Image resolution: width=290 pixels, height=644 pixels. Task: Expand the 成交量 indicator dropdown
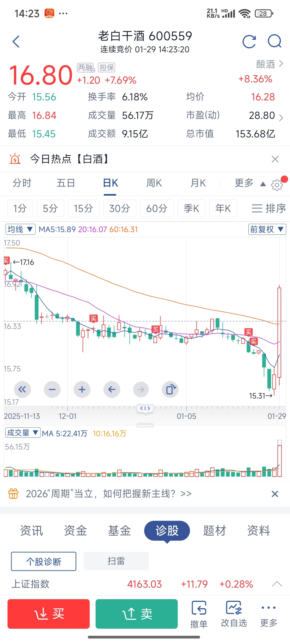pos(23,433)
